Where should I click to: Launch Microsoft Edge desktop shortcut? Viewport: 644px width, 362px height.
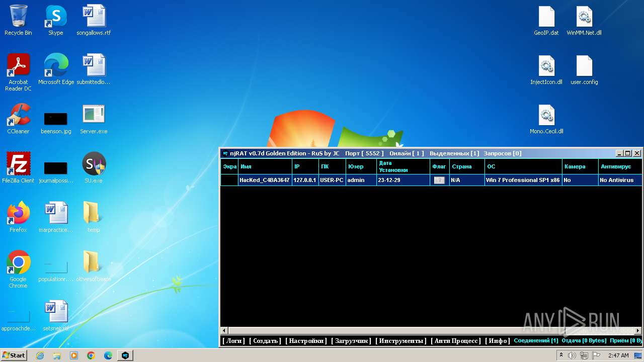click(x=56, y=69)
